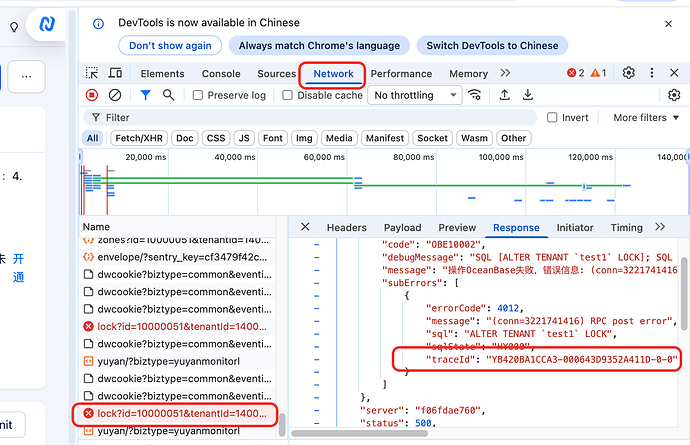This screenshot has height=445, width=690.
Task: Toggle the network filter funnel icon
Action: click(145, 95)
